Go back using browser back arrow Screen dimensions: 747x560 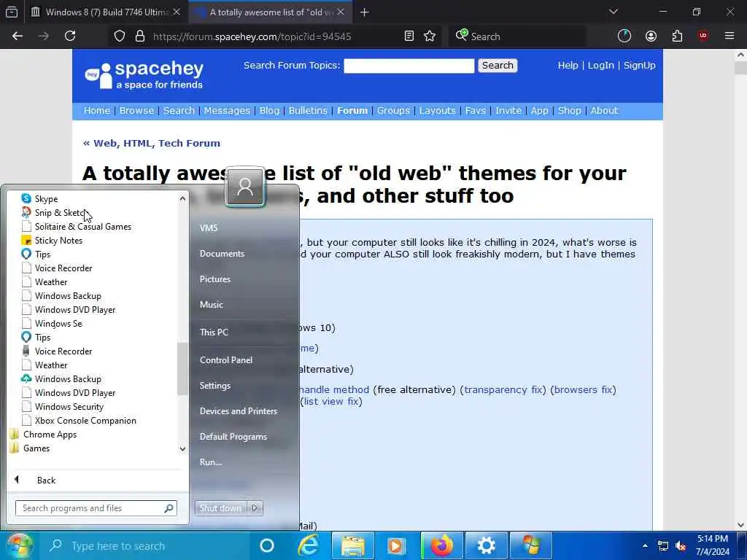click(18, 36)
